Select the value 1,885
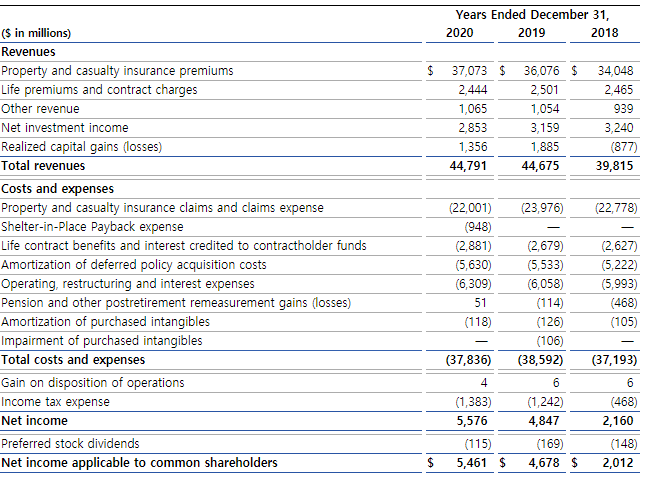 tap(545, 147)
